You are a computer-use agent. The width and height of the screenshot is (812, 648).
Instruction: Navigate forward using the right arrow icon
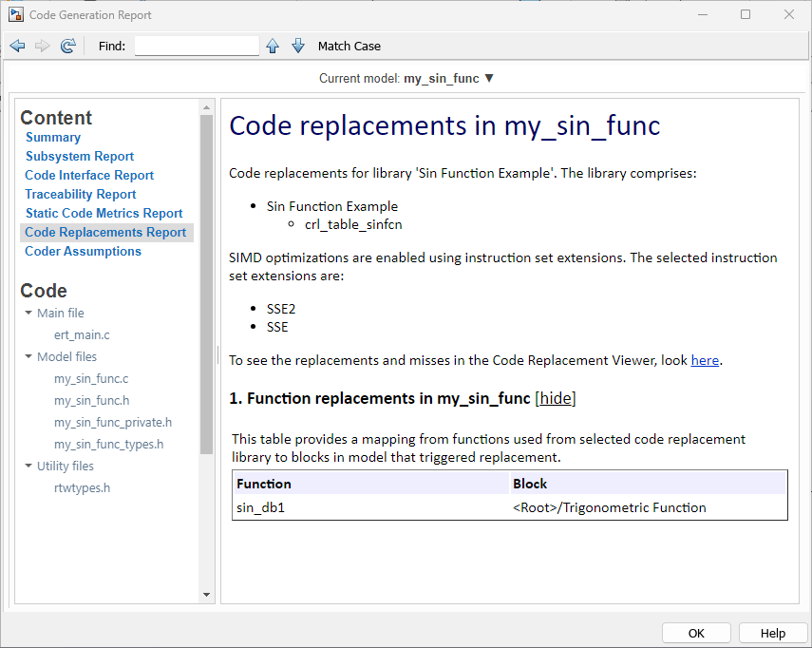point(42,46)
